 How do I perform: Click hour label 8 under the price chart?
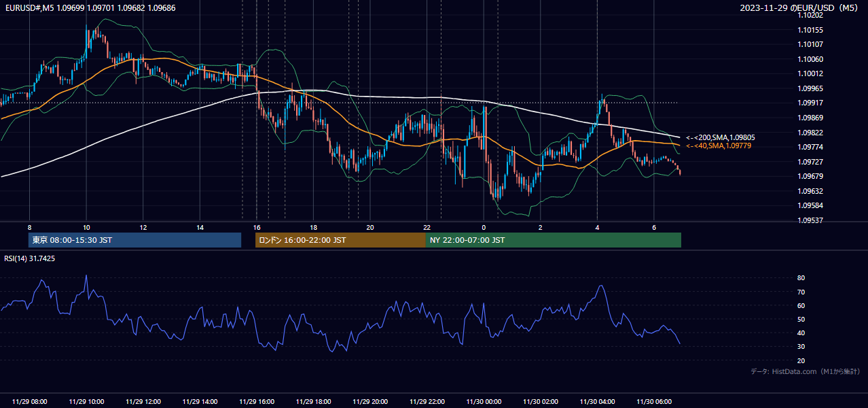(29, 227)
